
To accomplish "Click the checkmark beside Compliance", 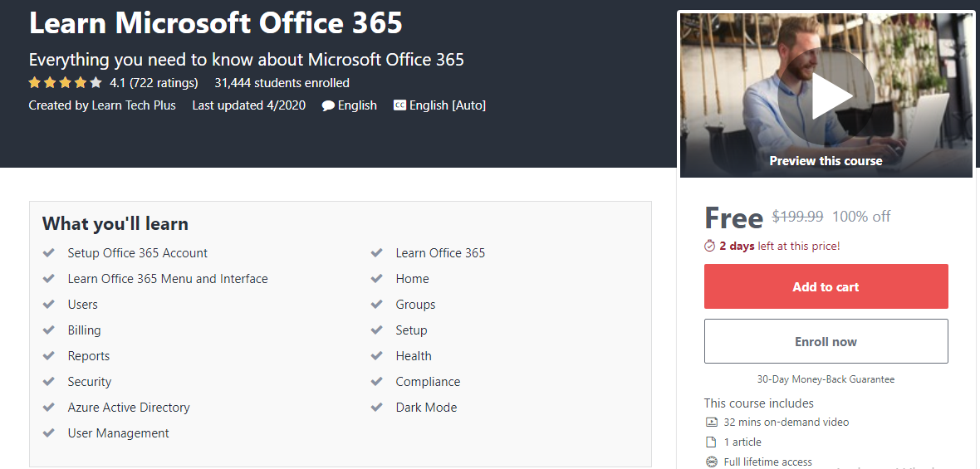I will [x=377, y=381].
